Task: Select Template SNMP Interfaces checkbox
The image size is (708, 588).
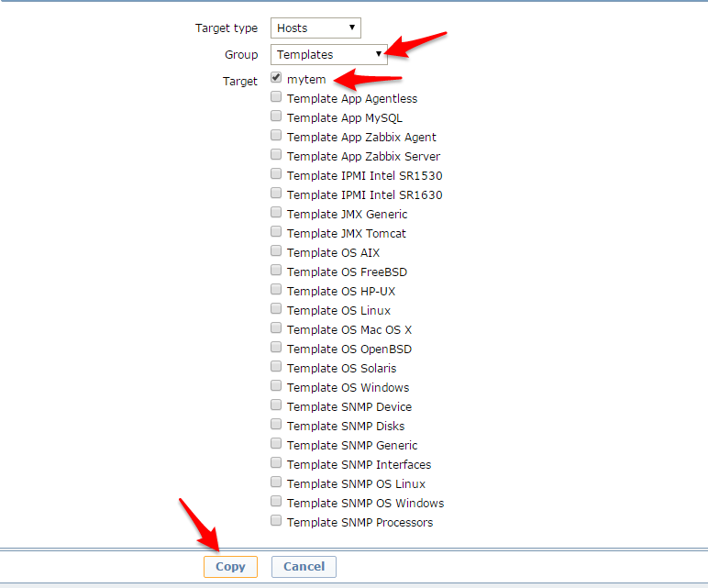Action: point(276,464)
